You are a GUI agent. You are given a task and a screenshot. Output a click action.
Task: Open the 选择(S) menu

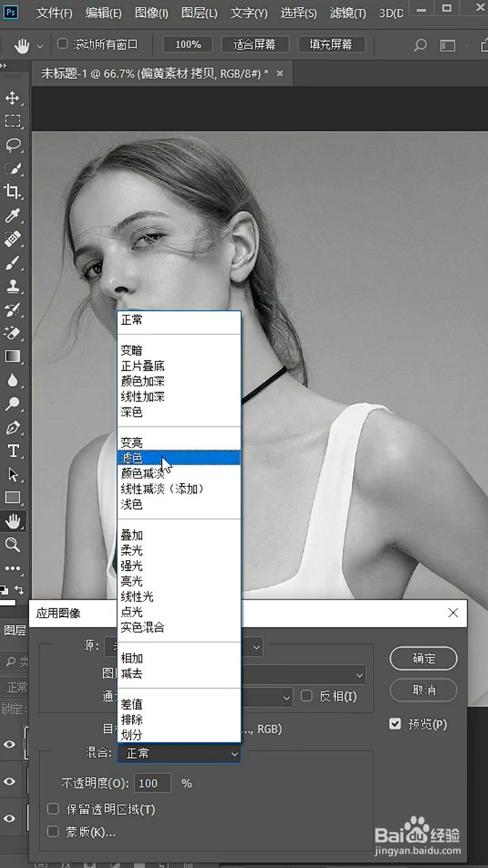point(299,14)
